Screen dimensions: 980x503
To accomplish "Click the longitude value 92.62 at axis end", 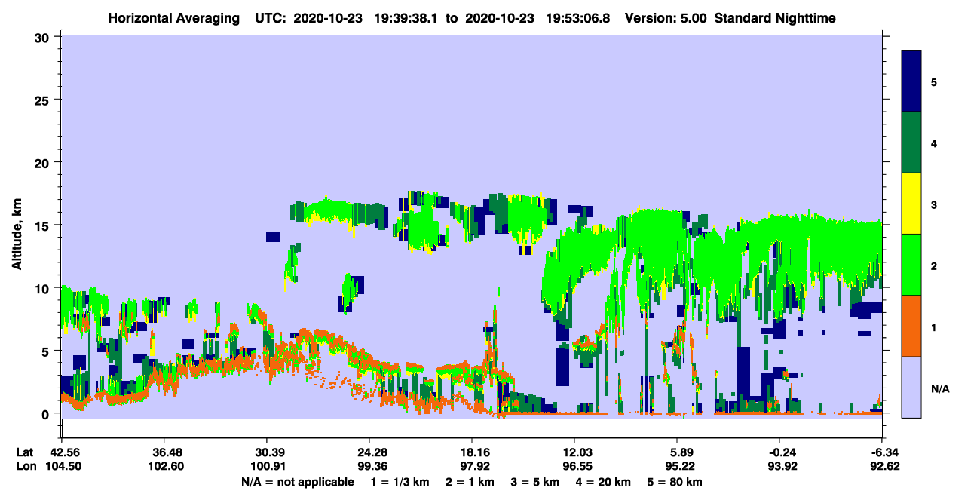I will tap(882, 466).
